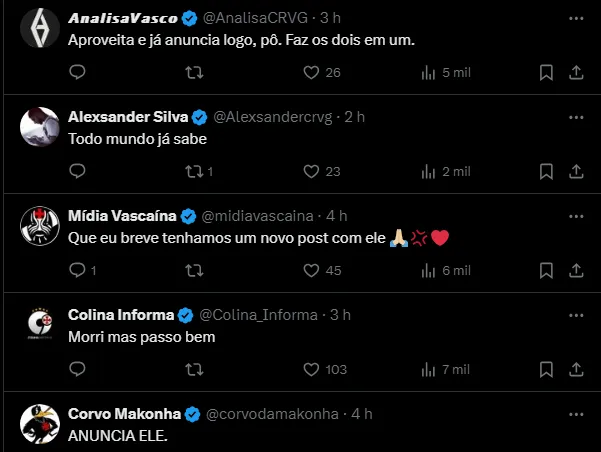Like Alexsander Silva's tweet
This screenshot has width=601, height=452.
click(311, 171)
